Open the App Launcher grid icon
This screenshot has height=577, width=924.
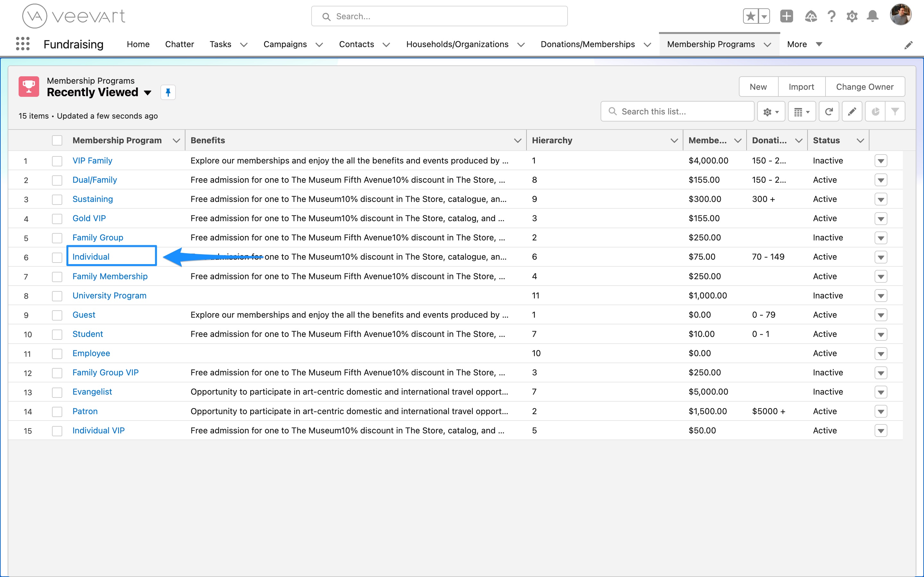coord(23,44)
